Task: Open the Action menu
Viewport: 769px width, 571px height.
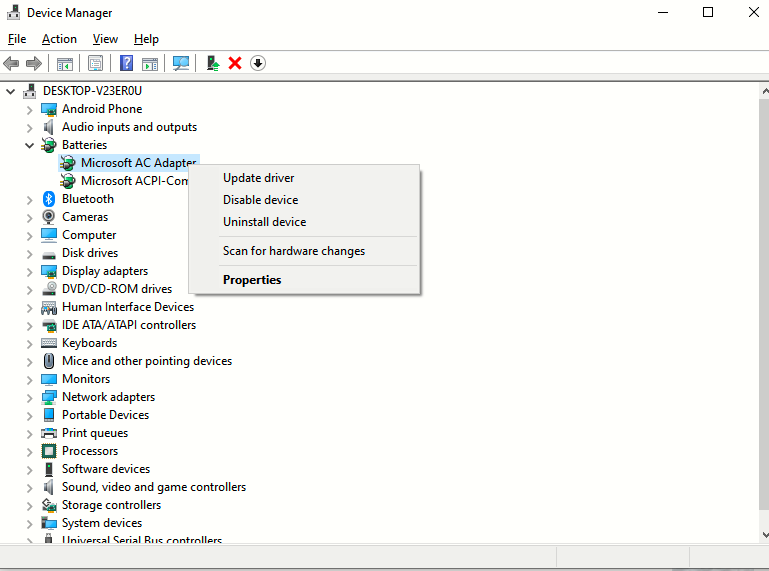Action: click(x=59, y=39)
